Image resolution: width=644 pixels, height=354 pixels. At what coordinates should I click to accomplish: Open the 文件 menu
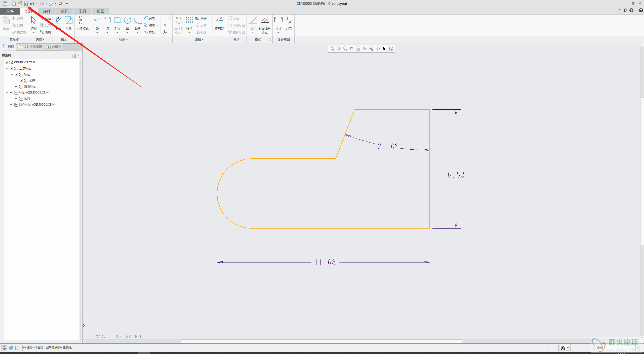point(10,11)
